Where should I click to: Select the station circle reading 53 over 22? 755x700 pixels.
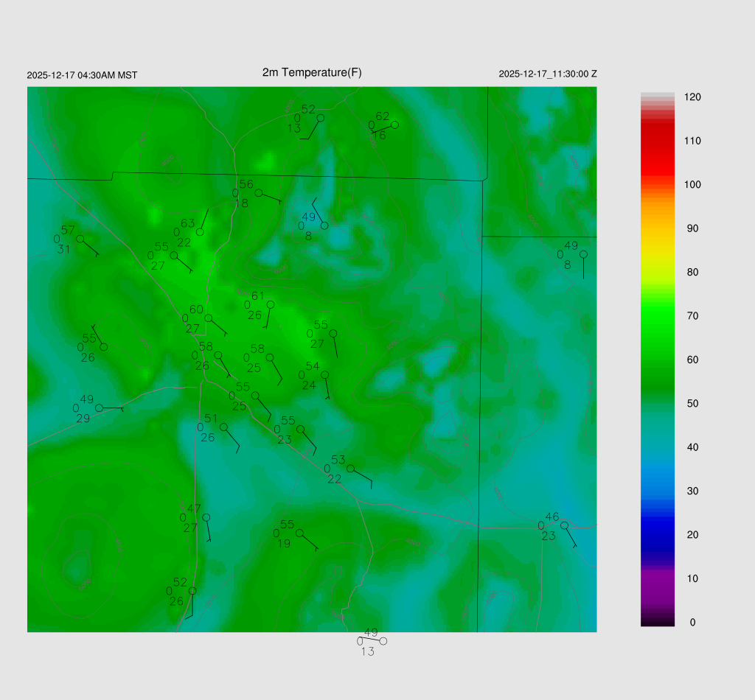(x=350, y=469)
